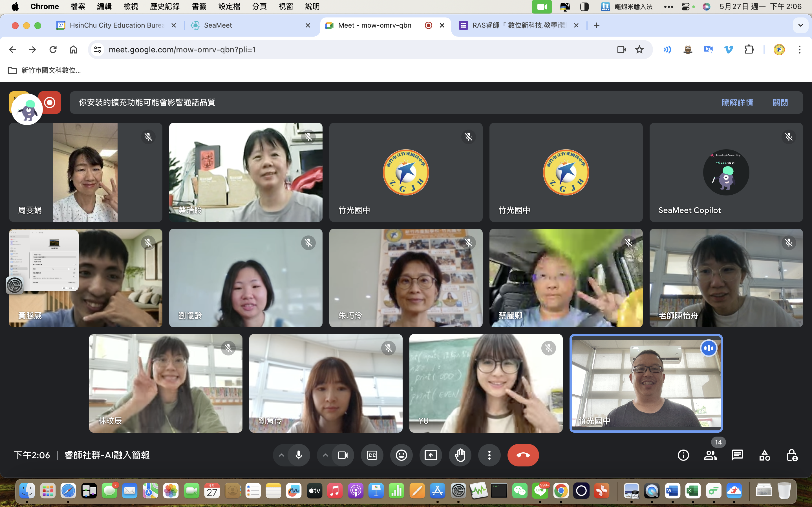The height and width of the screenshot is (507, 812).
Task: Toggle the camera on/off button
Action: [343, 455]
